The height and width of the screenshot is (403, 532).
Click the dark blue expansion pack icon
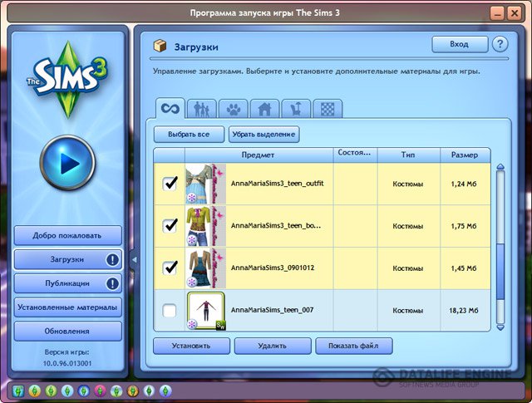pos(83,391)
